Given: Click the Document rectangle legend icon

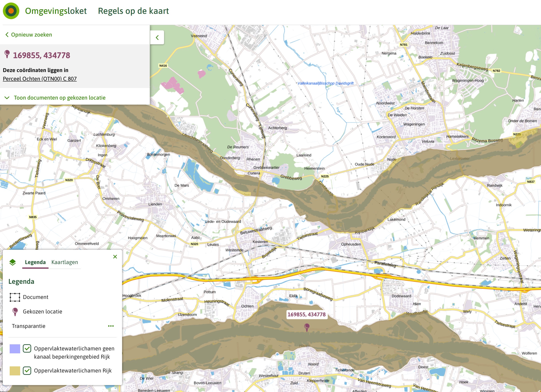Looking at the screenshot, I should pyautogui.click(x=15, y=297).
